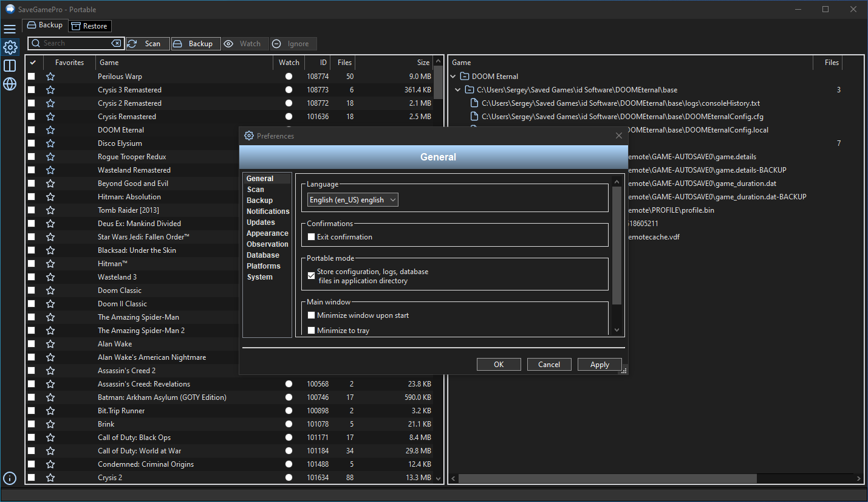Click consoleHistory.txt file icon in tree

(x=475, y=103)
